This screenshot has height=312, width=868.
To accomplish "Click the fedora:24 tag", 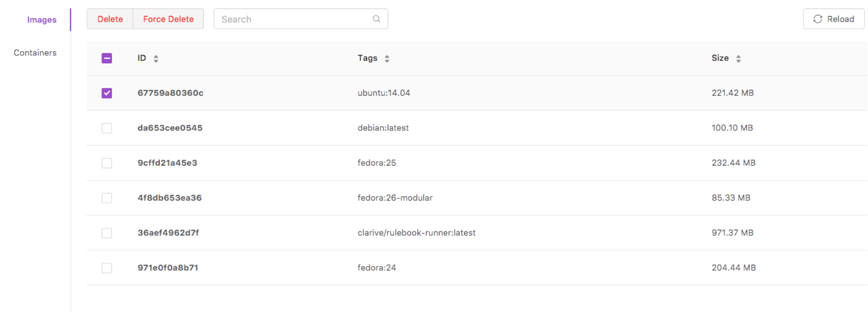I will (x=377, y=268).
